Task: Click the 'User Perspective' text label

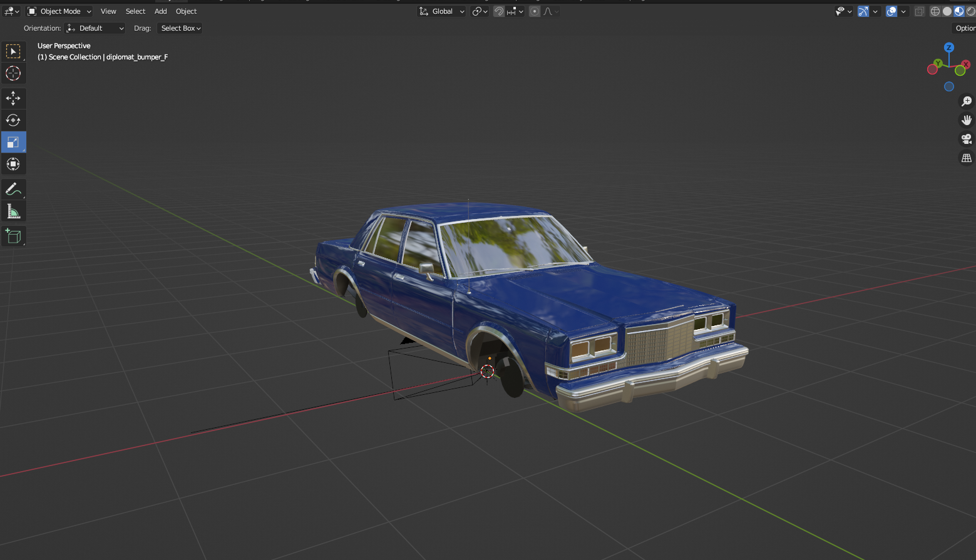Action: coord(64,46)
